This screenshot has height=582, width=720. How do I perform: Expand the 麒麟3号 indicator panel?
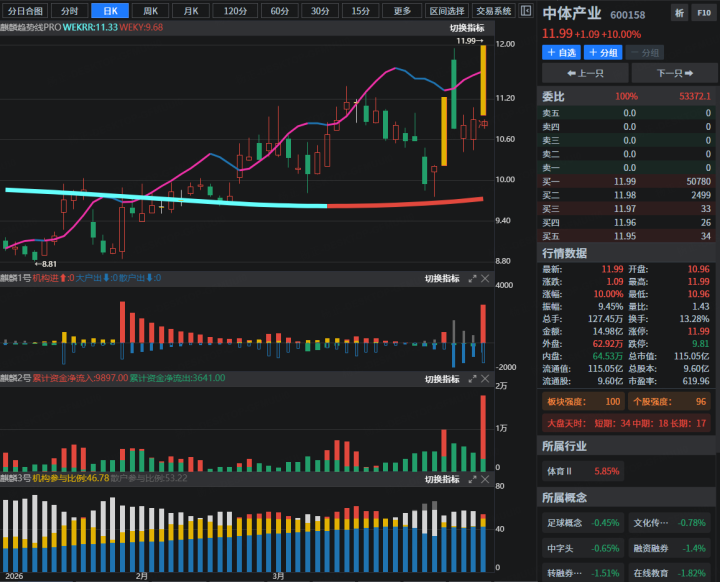coord(472,479)
